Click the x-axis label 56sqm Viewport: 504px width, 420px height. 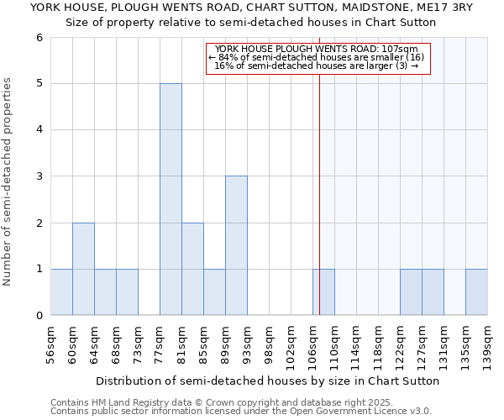click(x=50, y=345)
